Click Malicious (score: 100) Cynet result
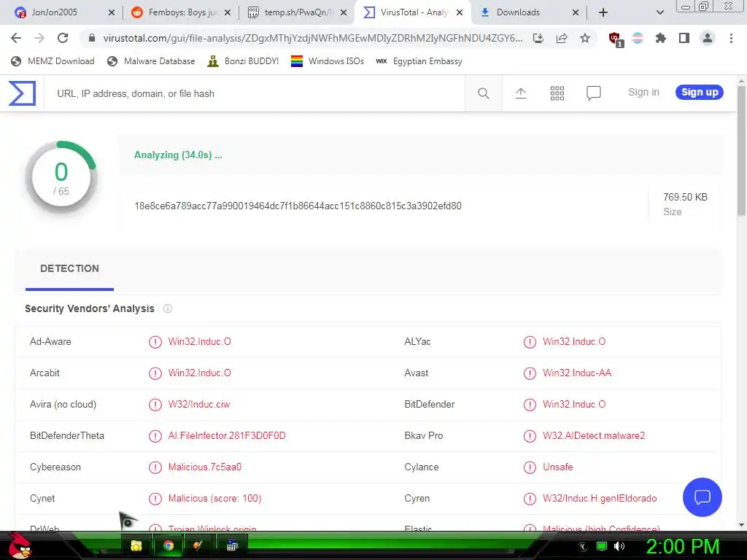Image resolution: width=747 pixels, height=560 pixels. tap(215, 499)
